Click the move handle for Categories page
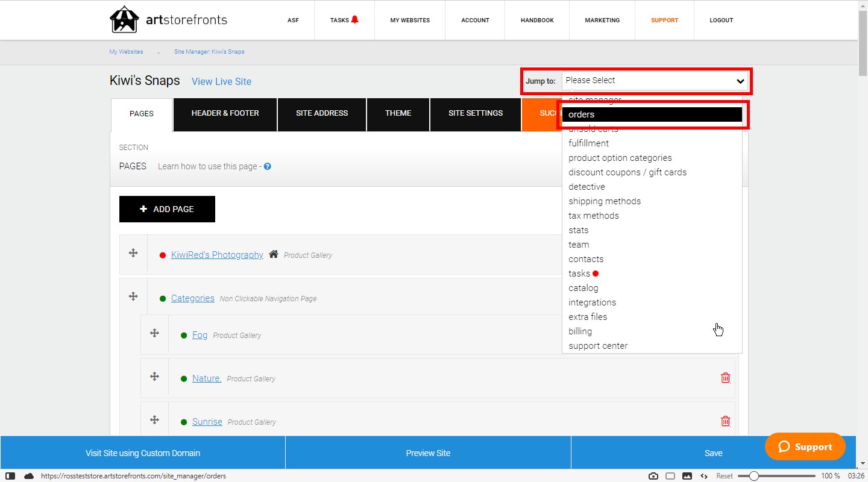The width and height of the screenshot is (868, 482). 133,295
